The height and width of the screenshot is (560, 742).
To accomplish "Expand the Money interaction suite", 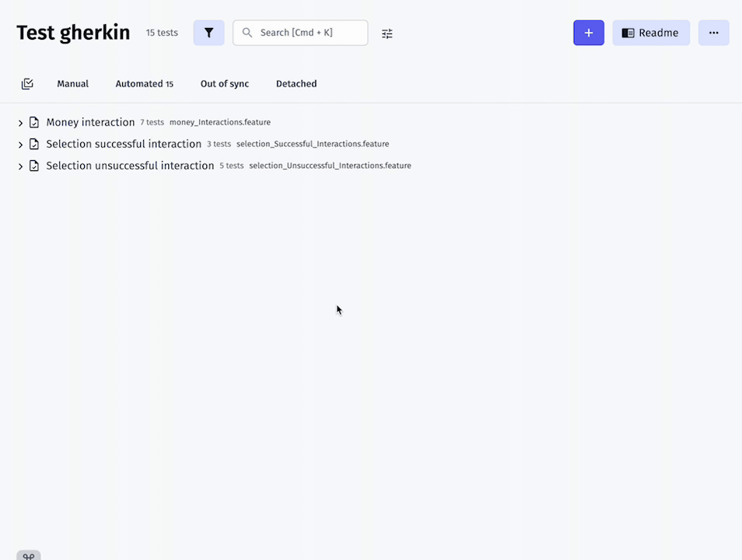I will 20,123.
